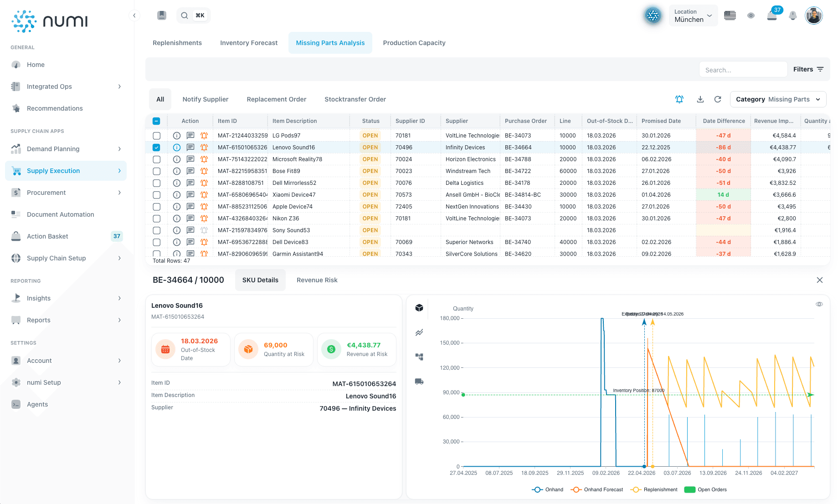838x504 pixels.
Task: Check the Apple Device74 row checkbox
Action: 157,207
